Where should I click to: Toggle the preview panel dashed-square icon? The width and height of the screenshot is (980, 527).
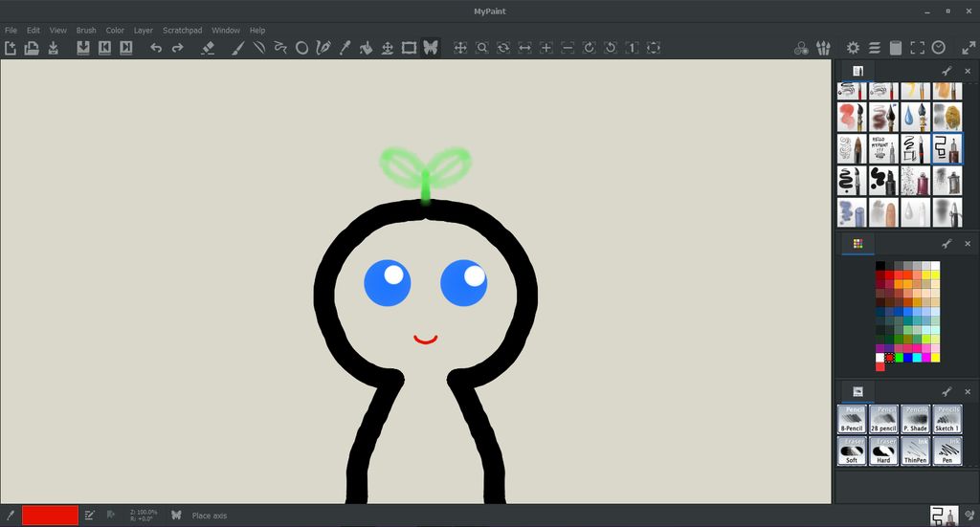(917, 48)
